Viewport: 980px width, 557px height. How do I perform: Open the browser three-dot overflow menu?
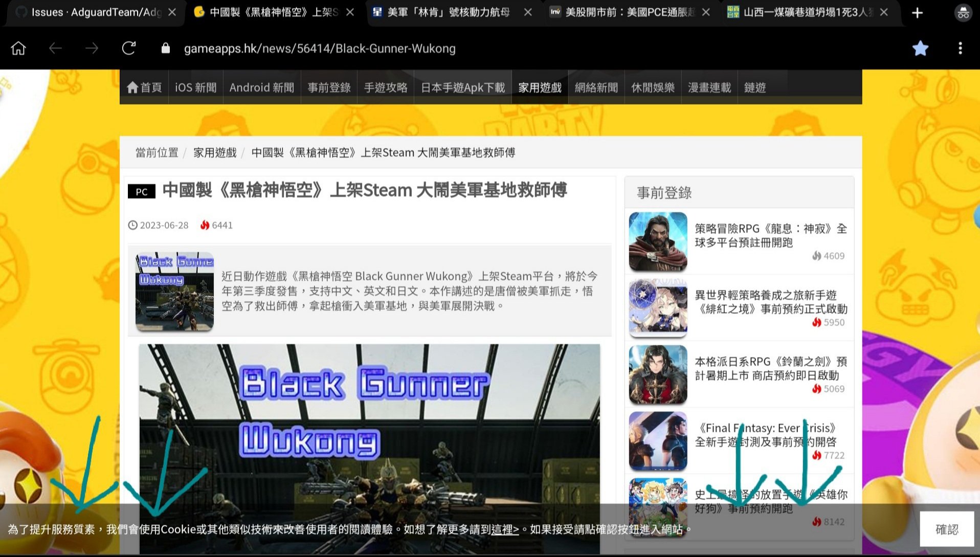(x=961, y=48)
